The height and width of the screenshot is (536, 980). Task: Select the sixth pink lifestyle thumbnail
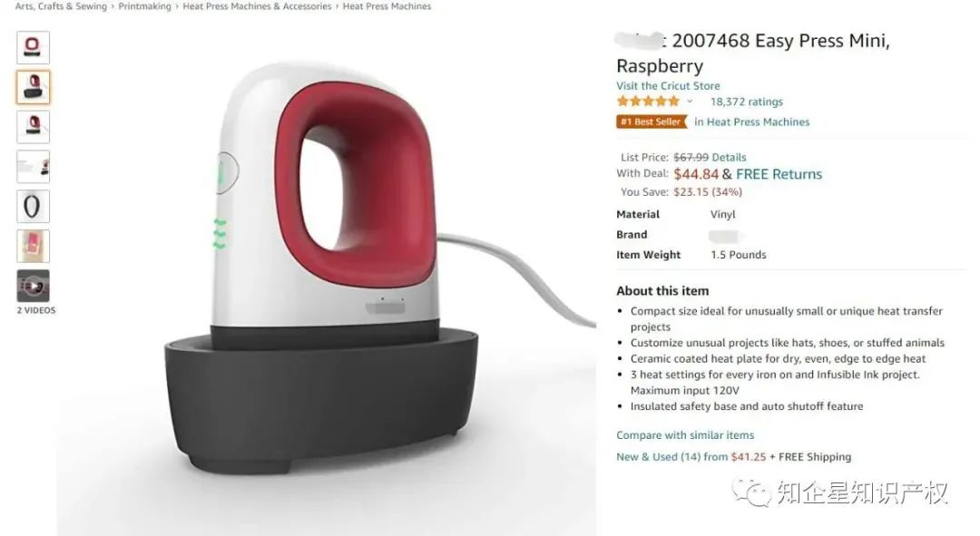(x=34, y=246)
